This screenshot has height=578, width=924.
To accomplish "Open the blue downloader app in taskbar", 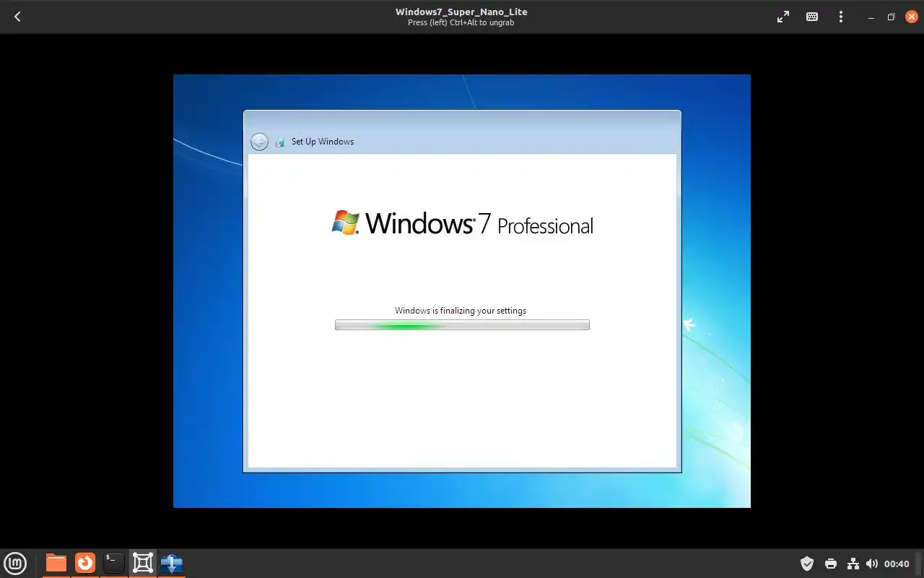I will [172, 563].
